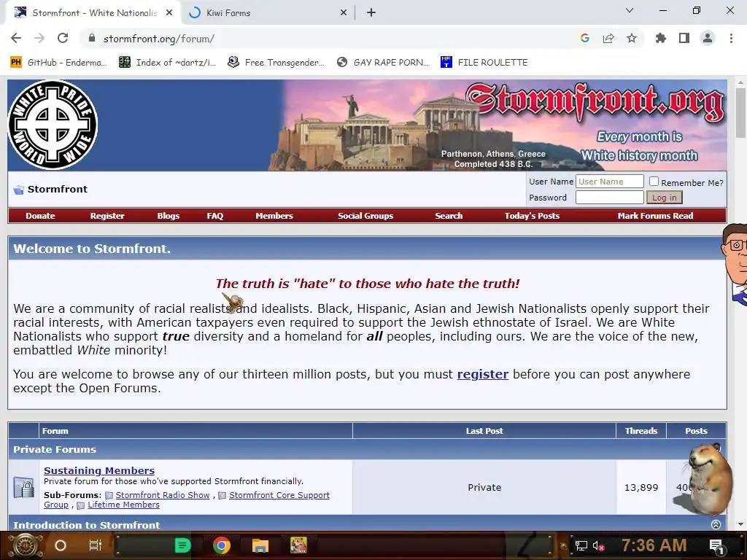This screenshot has height=560, width=747.
Task: Open the tab search chevron
Action: [630, 10]
